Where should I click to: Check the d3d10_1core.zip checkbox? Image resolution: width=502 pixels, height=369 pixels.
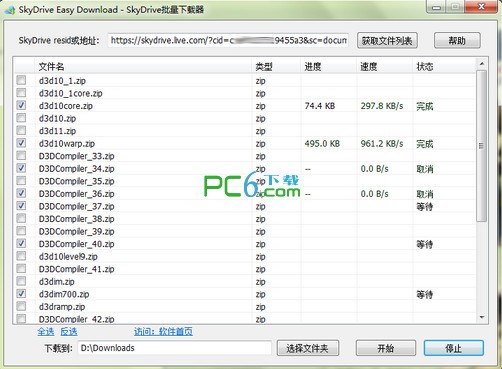point(21,93)
